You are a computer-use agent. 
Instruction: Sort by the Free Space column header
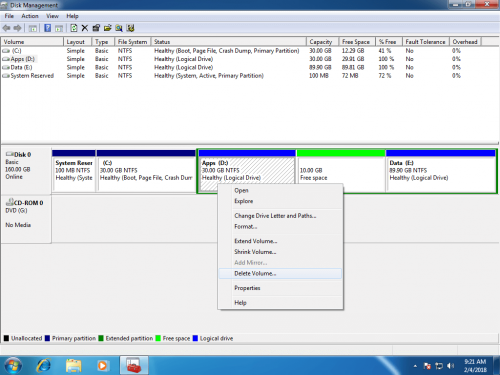pos(357,42)
